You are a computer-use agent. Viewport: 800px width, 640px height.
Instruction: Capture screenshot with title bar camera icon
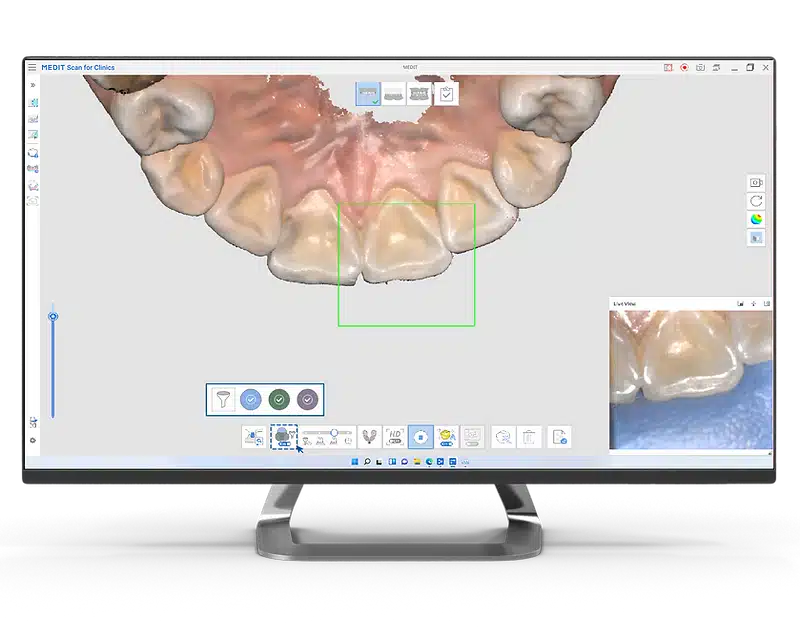[x=701, y=68]
